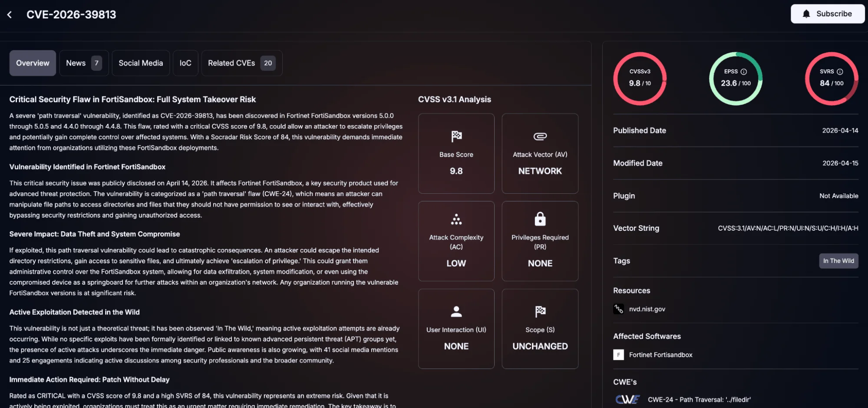
Task: Click the CVSSv3 9.8 score gauge
Action: 640,78
